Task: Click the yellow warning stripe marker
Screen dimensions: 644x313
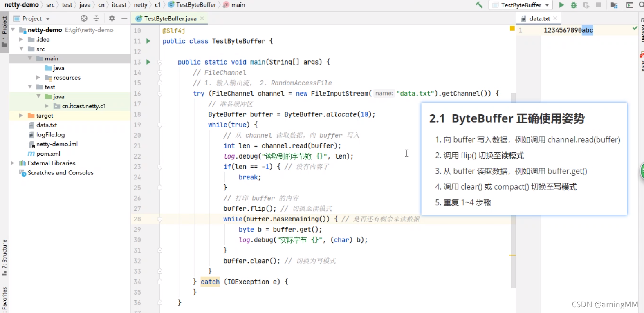Action: point(512,255)
